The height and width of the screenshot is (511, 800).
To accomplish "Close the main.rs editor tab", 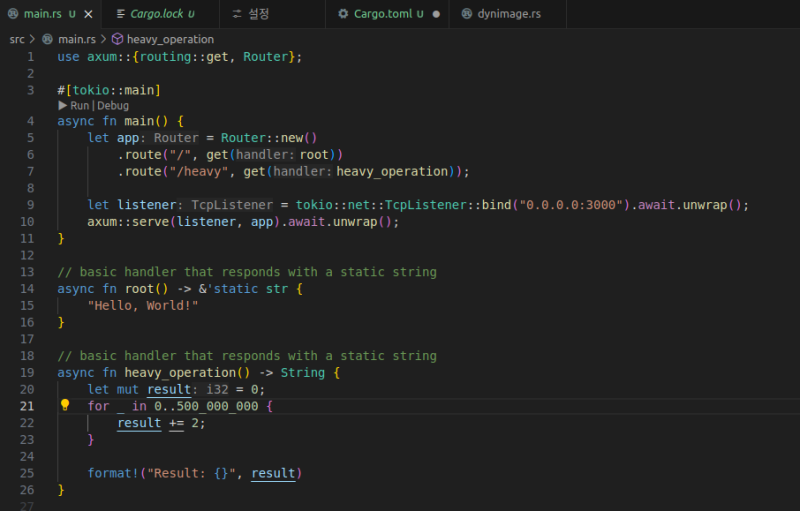I will (x=88, y=14).
